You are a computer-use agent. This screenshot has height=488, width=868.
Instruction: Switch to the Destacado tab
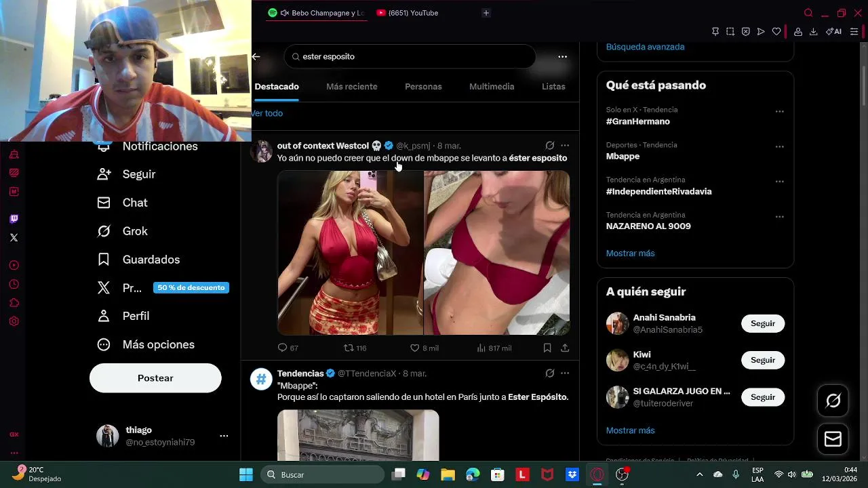(x=277, y=87)
